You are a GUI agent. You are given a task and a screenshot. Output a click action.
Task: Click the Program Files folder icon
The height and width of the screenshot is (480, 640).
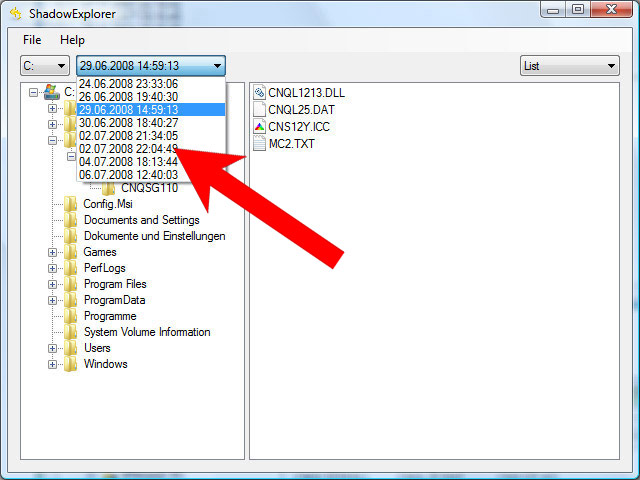[71, 284]
